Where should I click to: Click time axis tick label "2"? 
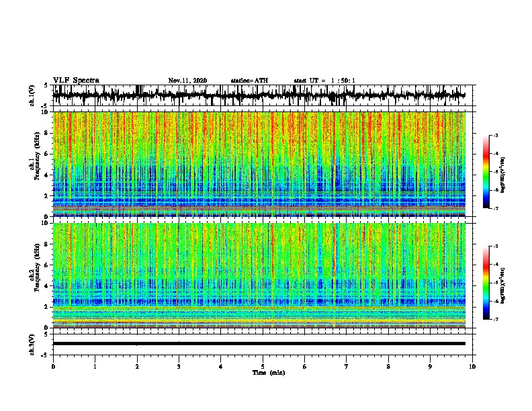[x=137, y=367]
